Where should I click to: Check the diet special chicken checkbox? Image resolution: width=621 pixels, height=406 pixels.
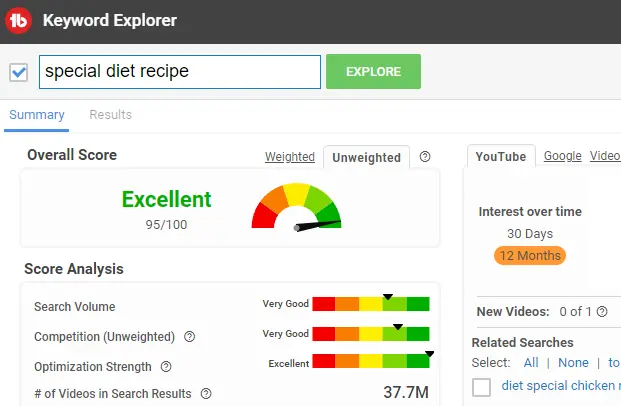(482, 387)
